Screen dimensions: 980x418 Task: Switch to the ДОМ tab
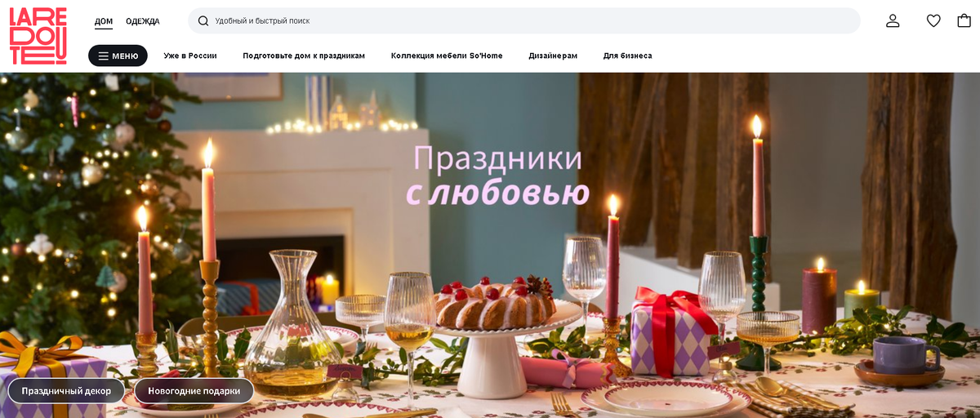click(104, 21)
